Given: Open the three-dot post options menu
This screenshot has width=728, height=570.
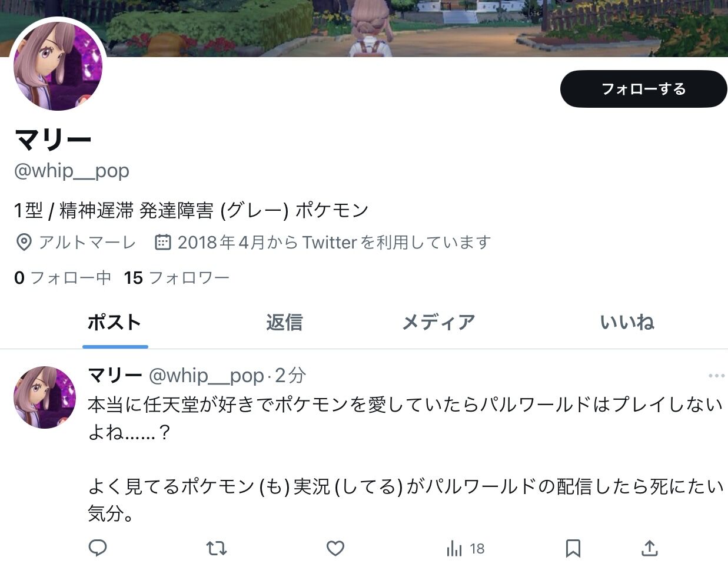Looking at the screenshot, I should [716, 376].
